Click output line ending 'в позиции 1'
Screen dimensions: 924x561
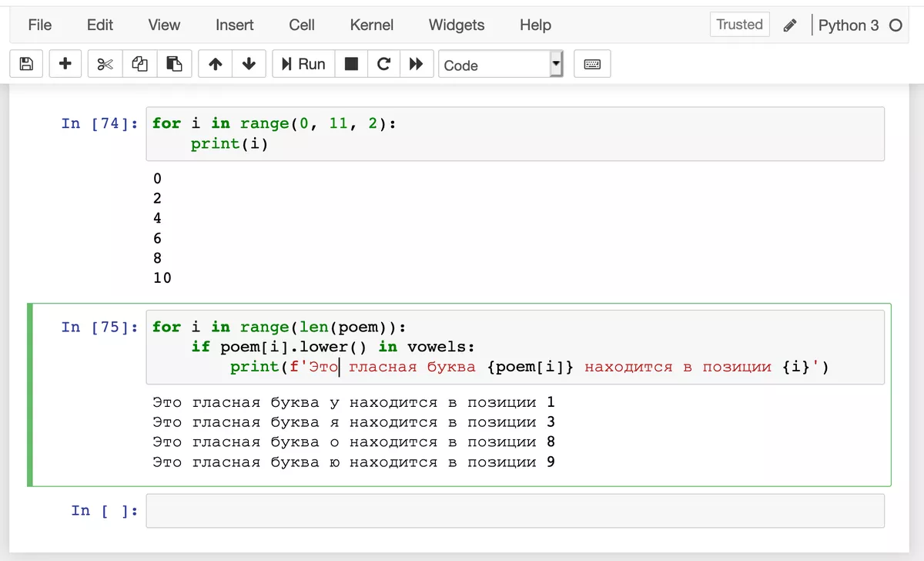click(x=353, y=402)
